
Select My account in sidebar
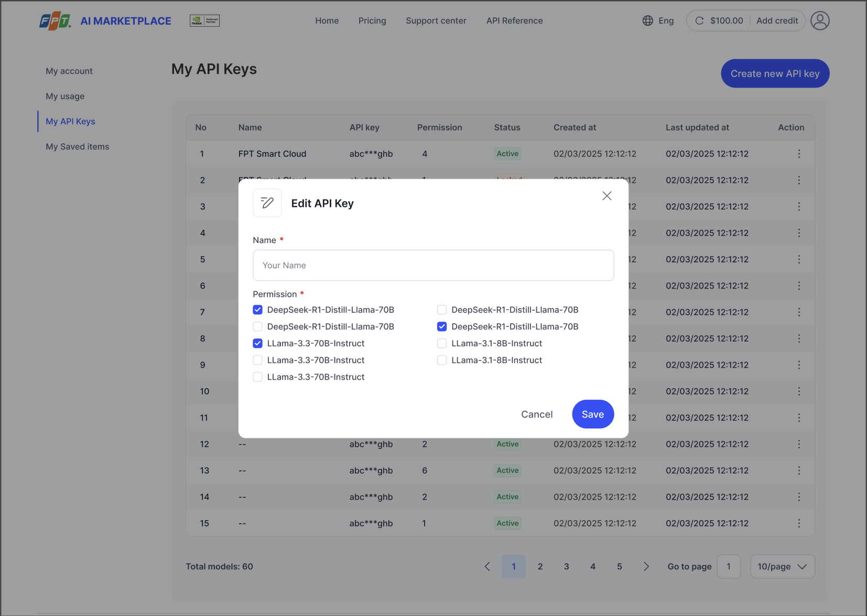[x=69, y=71]
